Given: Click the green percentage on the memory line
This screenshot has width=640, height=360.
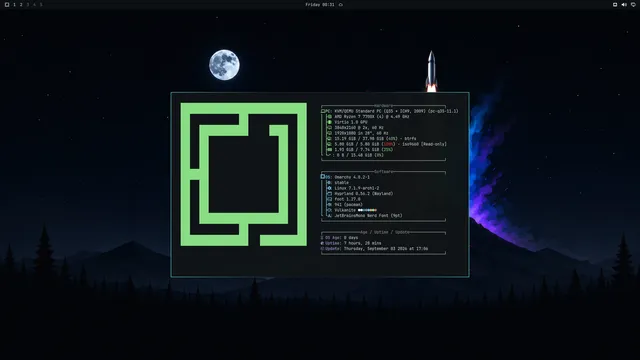Looking at the screenshot, I should pos(387,149).
